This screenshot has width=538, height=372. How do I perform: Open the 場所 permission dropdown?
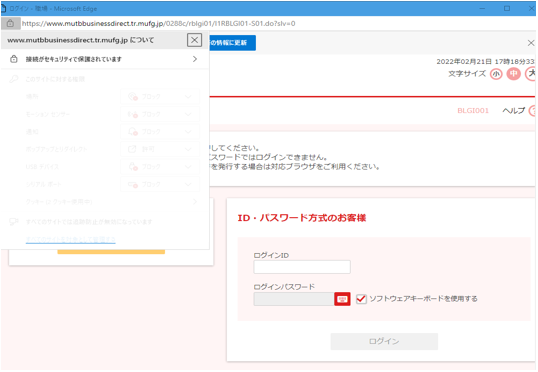(x=160, y=97)
